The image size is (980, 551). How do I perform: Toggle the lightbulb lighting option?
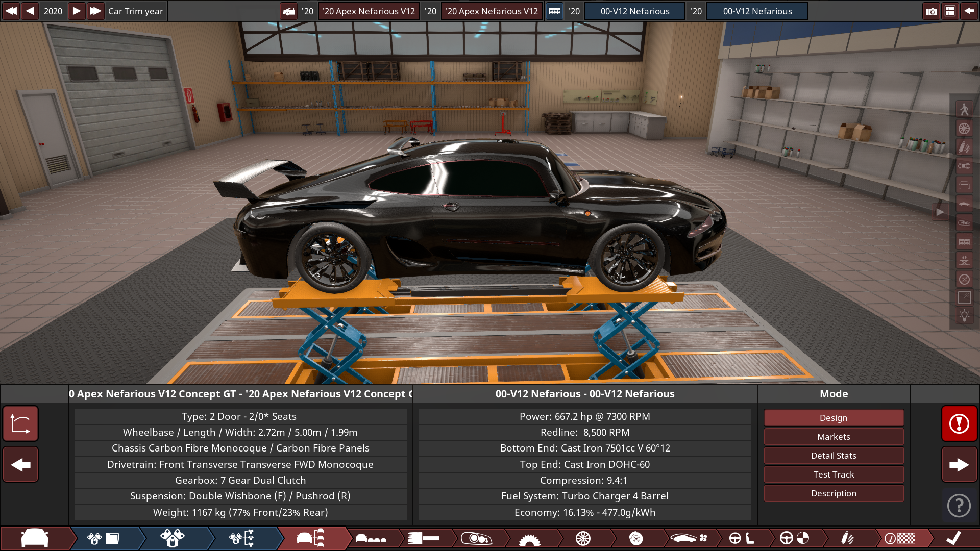(x=964, y=316)
